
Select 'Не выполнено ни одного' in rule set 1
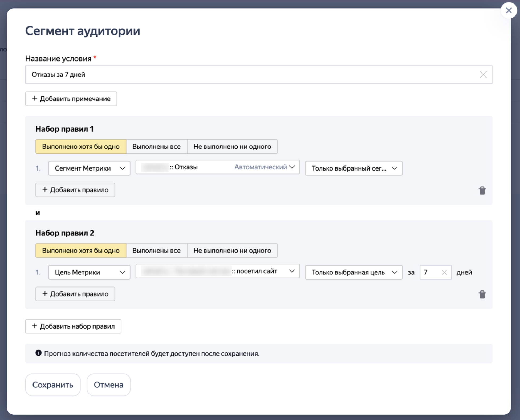pos(232,147)
